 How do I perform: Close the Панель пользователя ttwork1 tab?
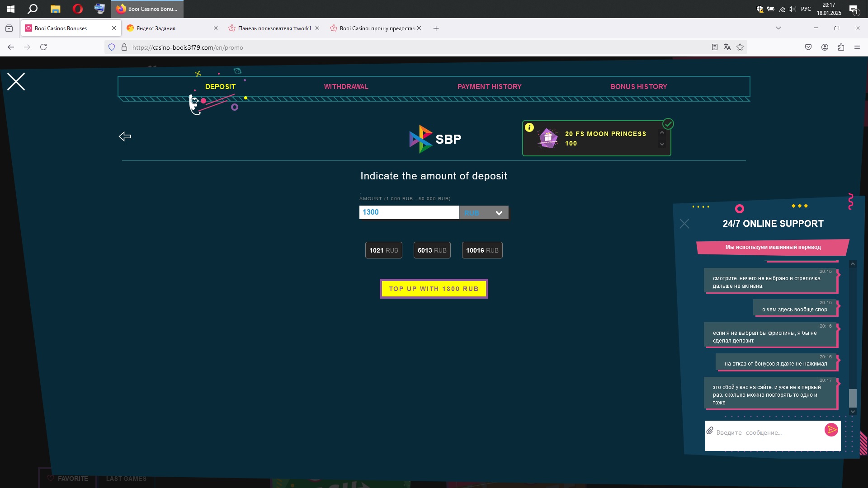317,28
